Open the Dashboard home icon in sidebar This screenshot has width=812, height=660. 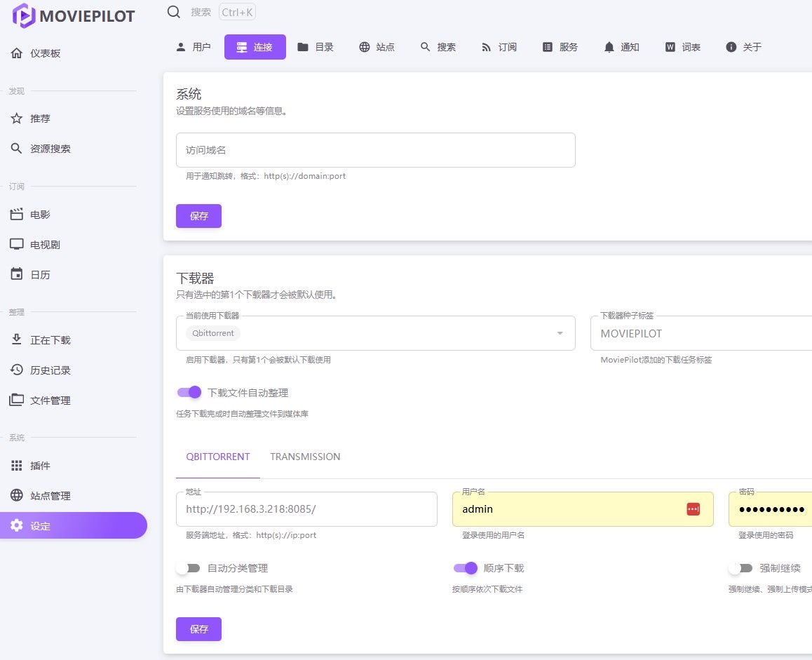coord(17,53)
